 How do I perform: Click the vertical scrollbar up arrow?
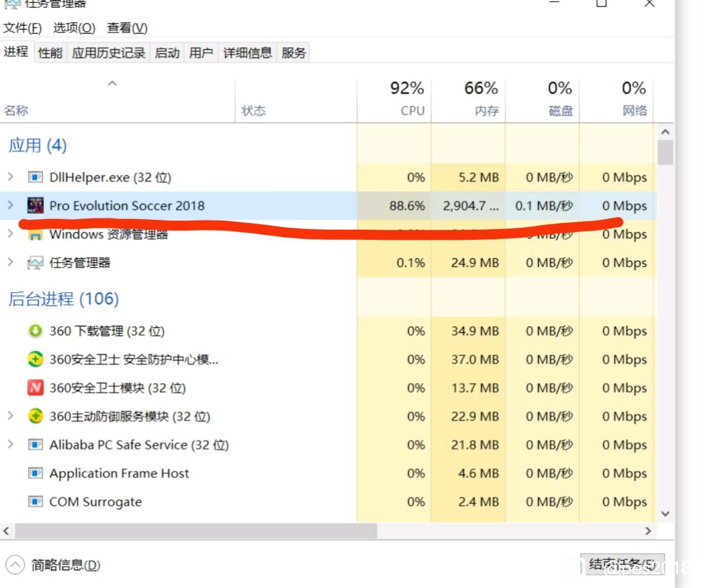[x=665, y=132]
